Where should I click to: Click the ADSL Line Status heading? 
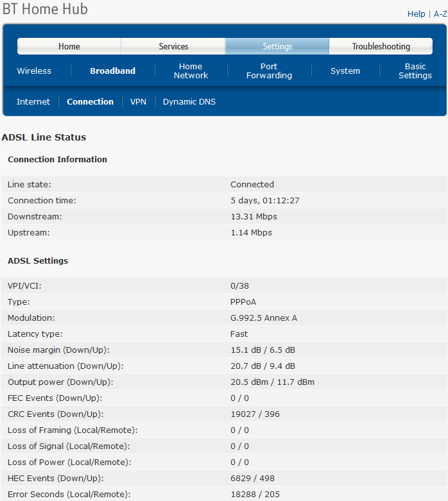(44, 137)
